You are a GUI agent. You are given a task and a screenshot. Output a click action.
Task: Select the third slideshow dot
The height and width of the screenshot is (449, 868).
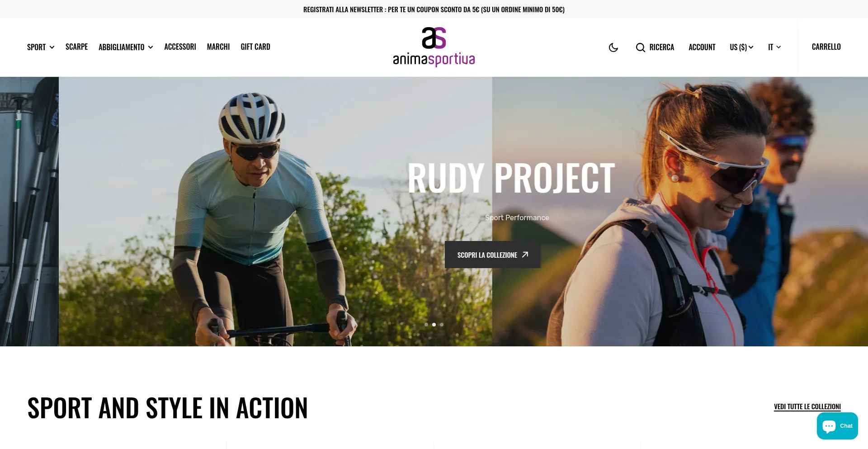click(442, 325)
